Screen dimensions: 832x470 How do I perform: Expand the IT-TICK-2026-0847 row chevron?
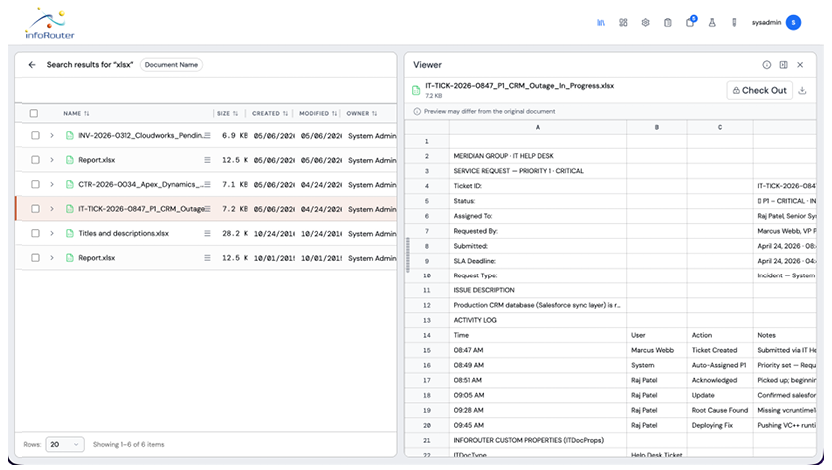pos(52,208)
